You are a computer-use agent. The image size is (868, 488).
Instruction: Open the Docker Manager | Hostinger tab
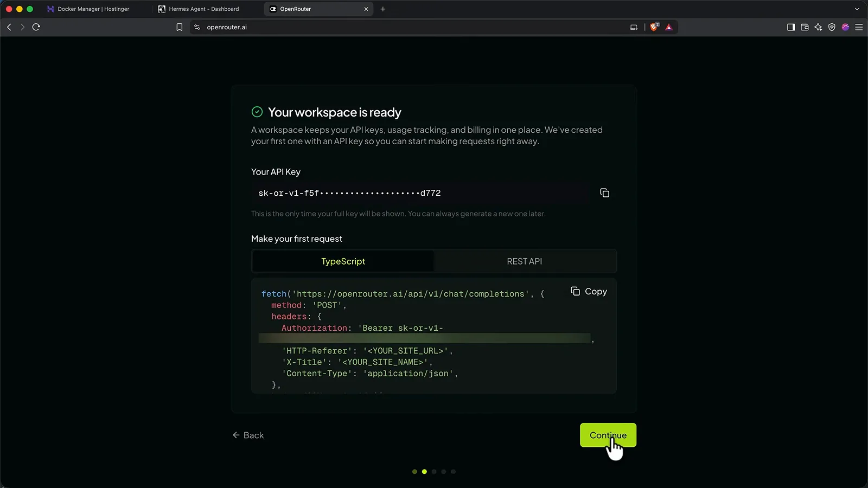pyautogui.click(x=93, y=9)
